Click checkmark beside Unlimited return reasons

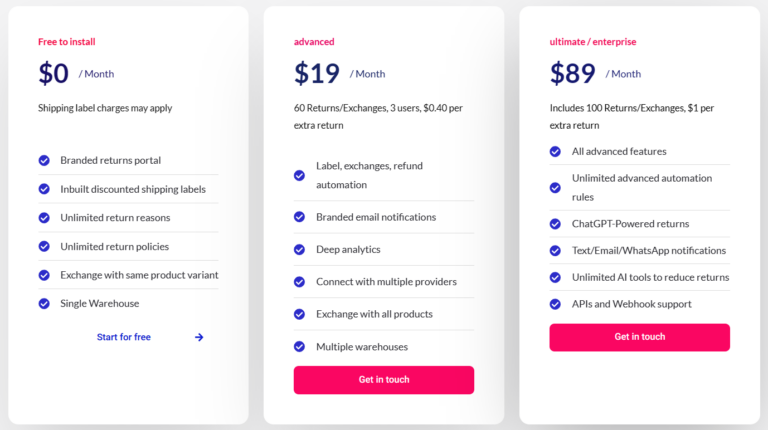tap(44, 217)
